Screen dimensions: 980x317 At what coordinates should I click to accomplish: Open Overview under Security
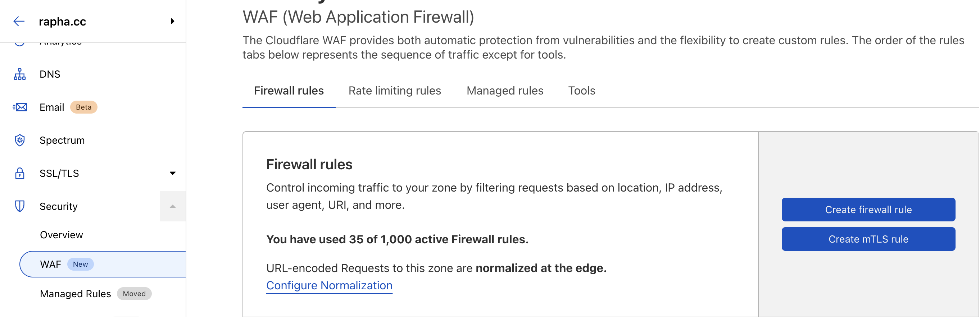61,235
